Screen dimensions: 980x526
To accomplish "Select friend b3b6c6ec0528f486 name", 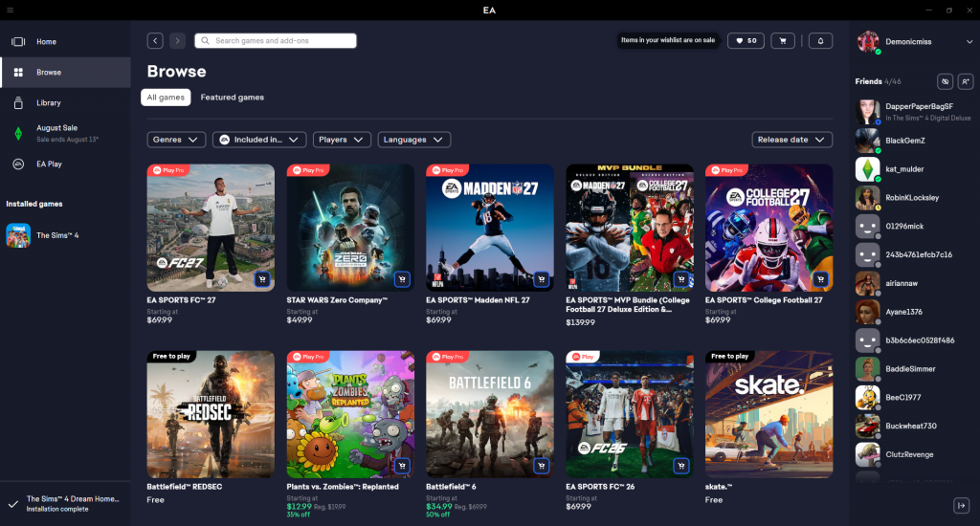I will pos(920,340).
